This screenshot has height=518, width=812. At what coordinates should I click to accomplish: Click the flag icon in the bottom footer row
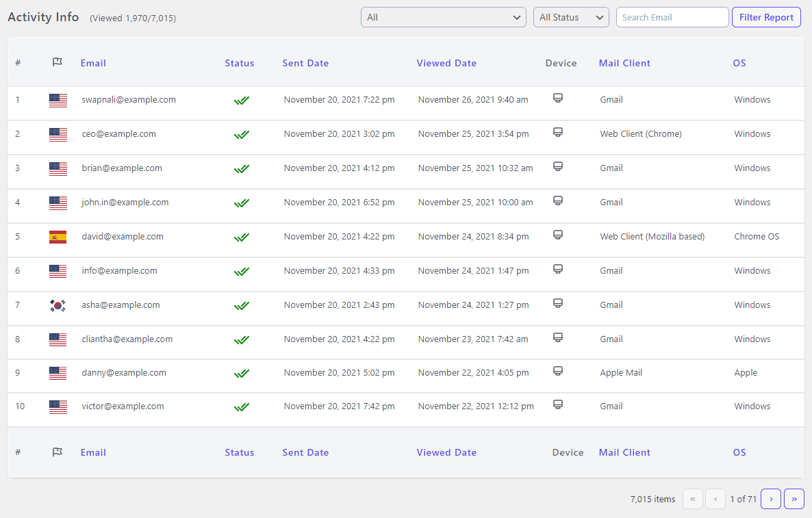58,452
